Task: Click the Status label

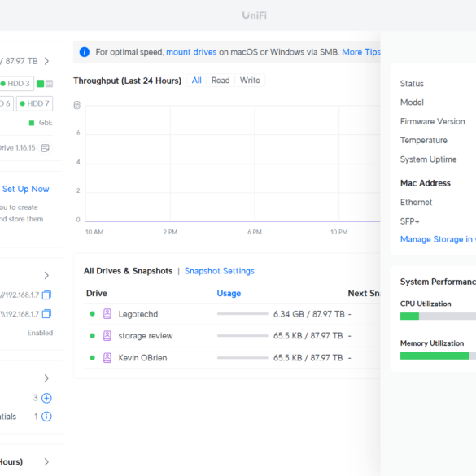Action: point(412,84)
